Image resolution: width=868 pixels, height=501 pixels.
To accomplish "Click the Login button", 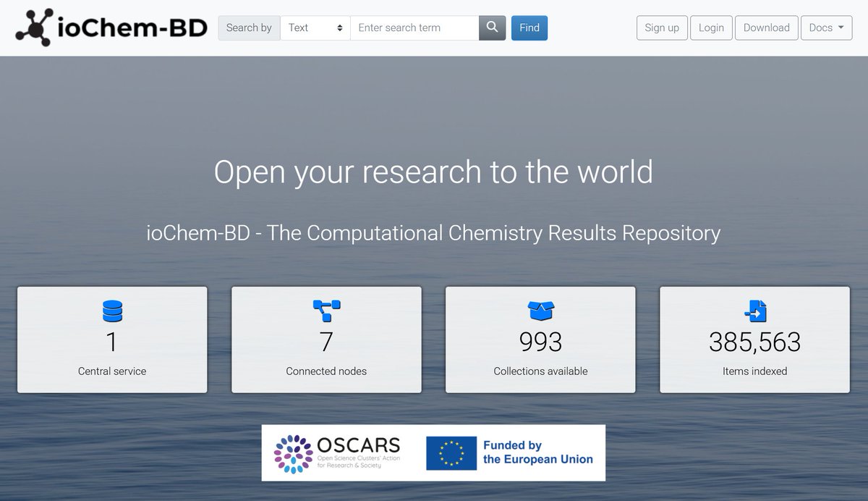I will coord(711,28).
